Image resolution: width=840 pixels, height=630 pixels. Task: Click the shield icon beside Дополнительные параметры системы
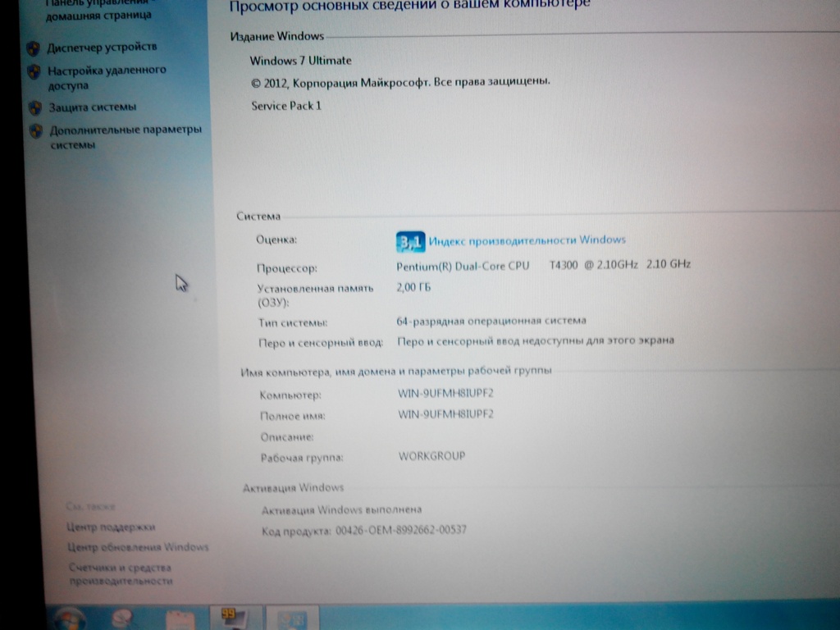[35, 130]
